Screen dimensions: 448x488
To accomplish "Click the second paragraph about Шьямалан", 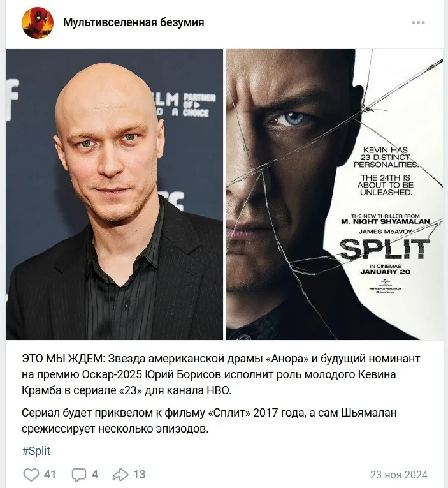I will click(209, 421).
